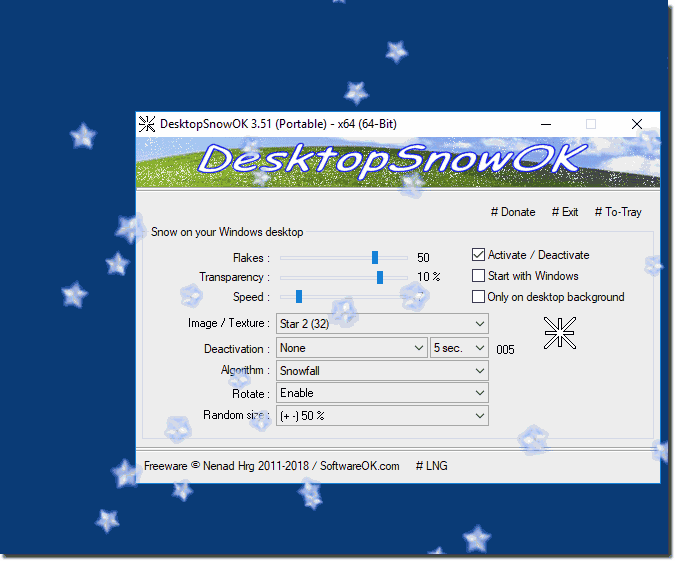Open the Random size dropdown
The width and height of the screenshot is (675, 561).
pyautogui.click(x=382, y=416)
